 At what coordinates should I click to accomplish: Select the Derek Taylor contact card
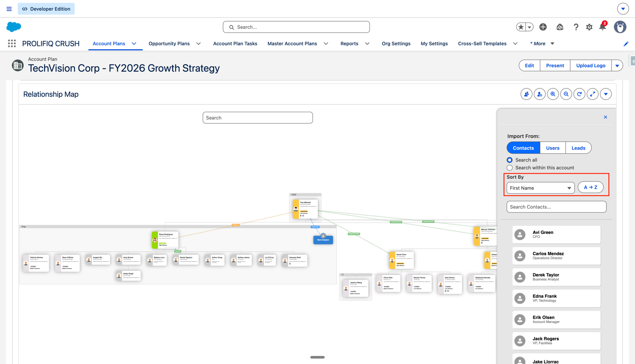pos(556,277)
